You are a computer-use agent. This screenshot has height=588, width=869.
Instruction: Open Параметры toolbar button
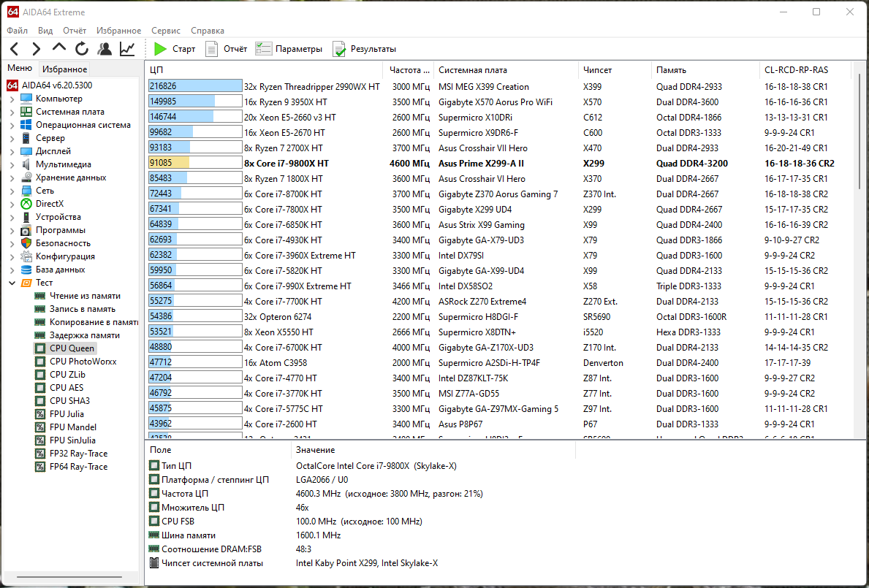coord(289,49)
